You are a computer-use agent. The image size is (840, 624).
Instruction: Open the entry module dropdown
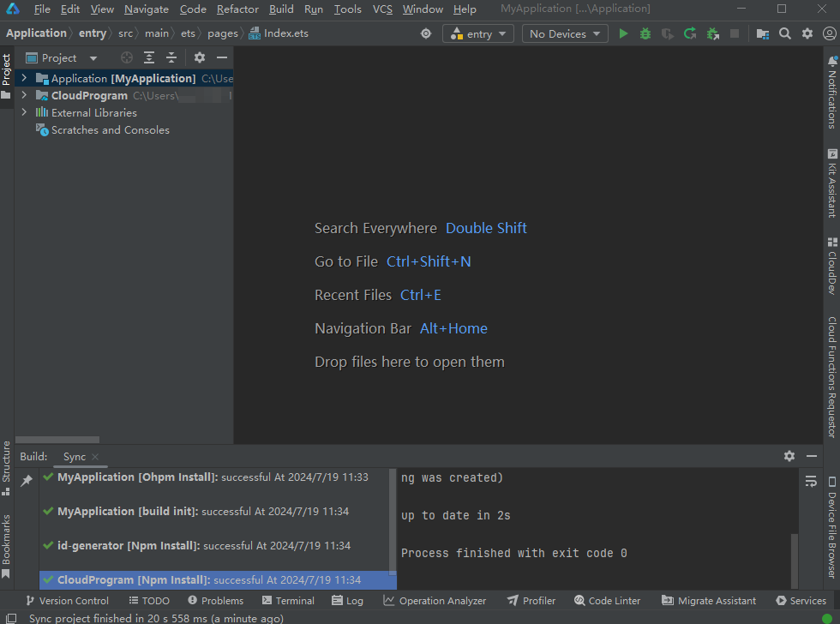coord(478,33)
